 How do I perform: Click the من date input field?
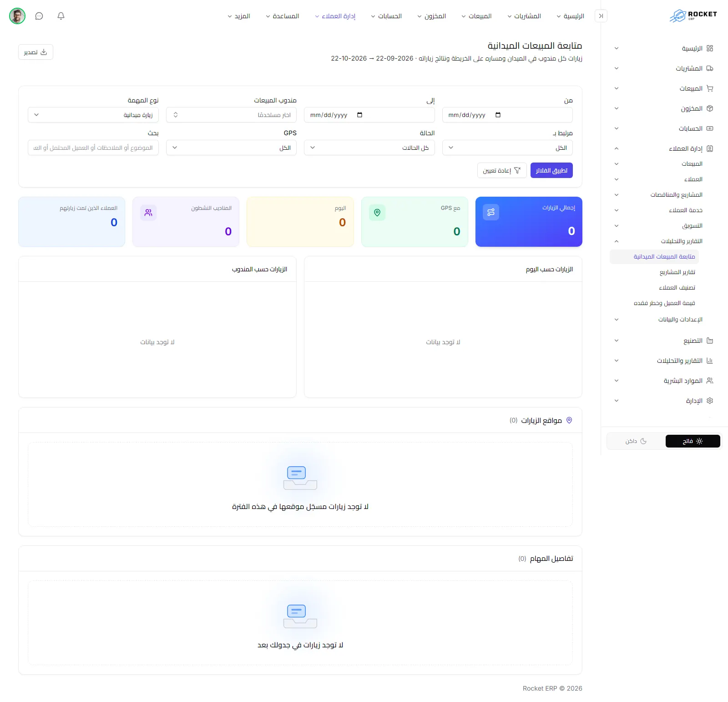[507, 115]
